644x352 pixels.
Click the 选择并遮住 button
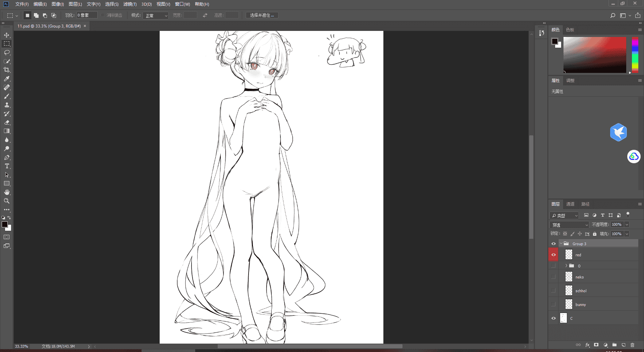coord(262,15)
